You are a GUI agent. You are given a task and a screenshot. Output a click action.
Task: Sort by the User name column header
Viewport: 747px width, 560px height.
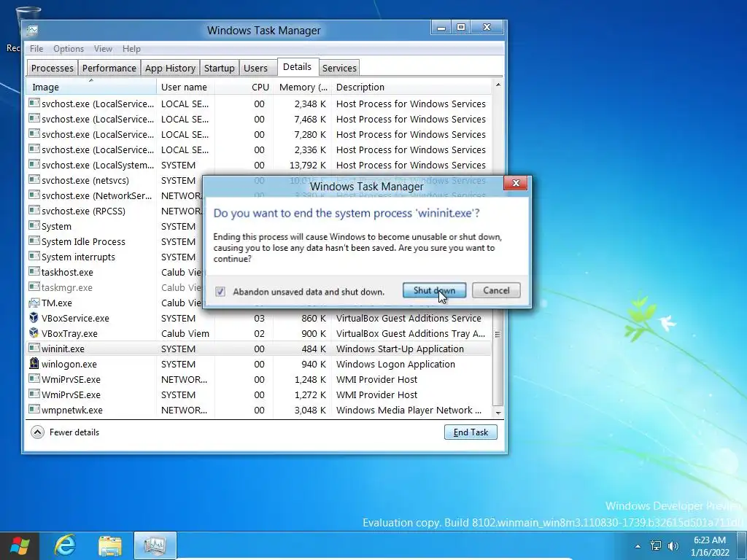(x=185, y=87)
